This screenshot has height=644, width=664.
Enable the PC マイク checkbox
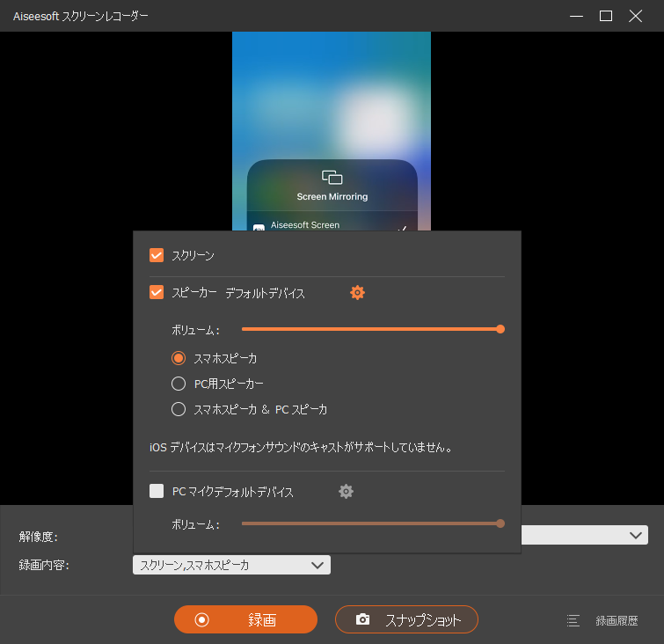coord(157,491)
